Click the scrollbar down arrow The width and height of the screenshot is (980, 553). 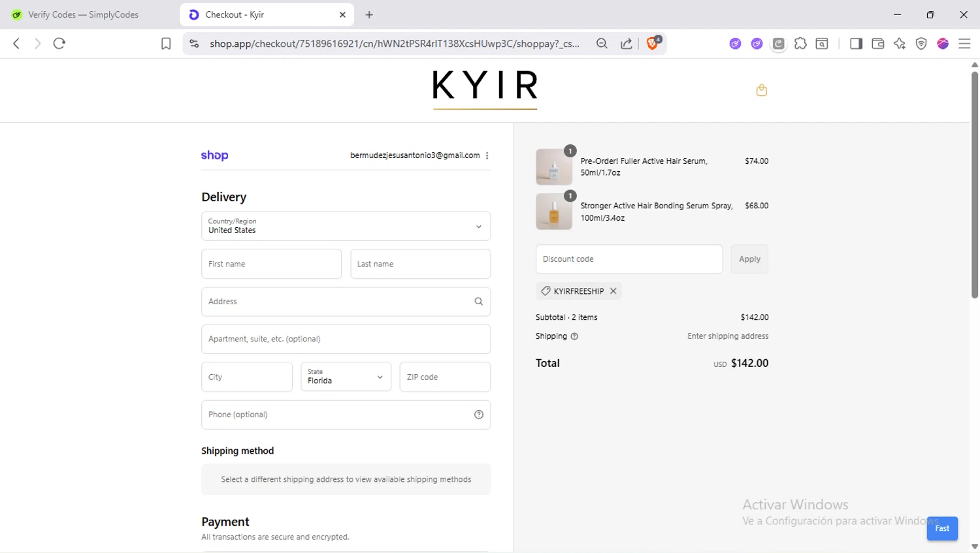974,547
